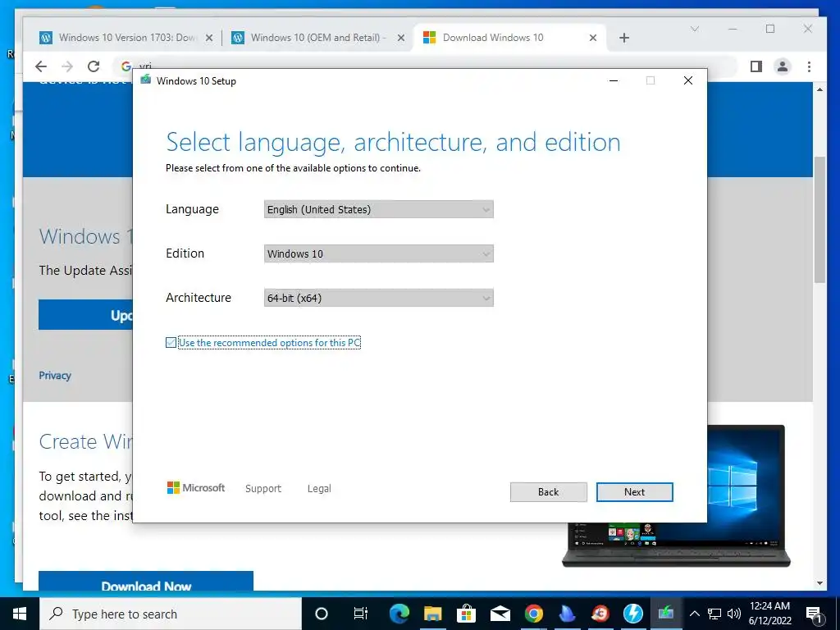Click the Google icon in address bar
The width and height of the screenshot is (840, 630).
[126, 66]
